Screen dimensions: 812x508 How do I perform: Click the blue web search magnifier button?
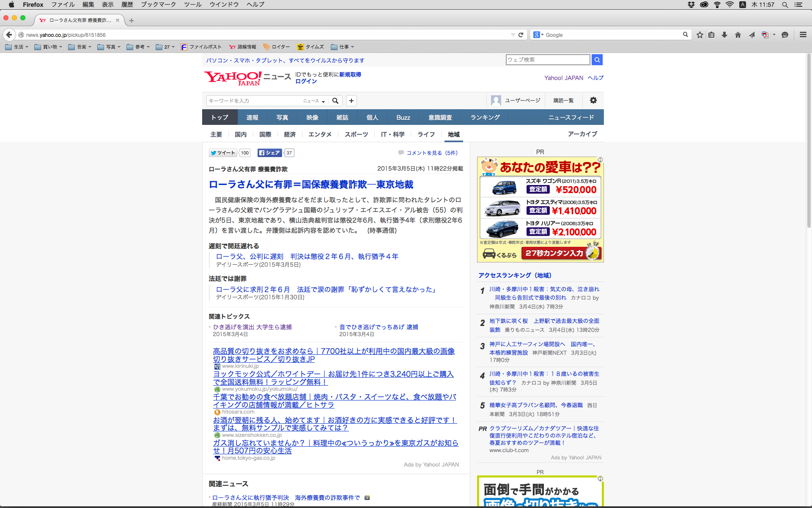[597, 60]
